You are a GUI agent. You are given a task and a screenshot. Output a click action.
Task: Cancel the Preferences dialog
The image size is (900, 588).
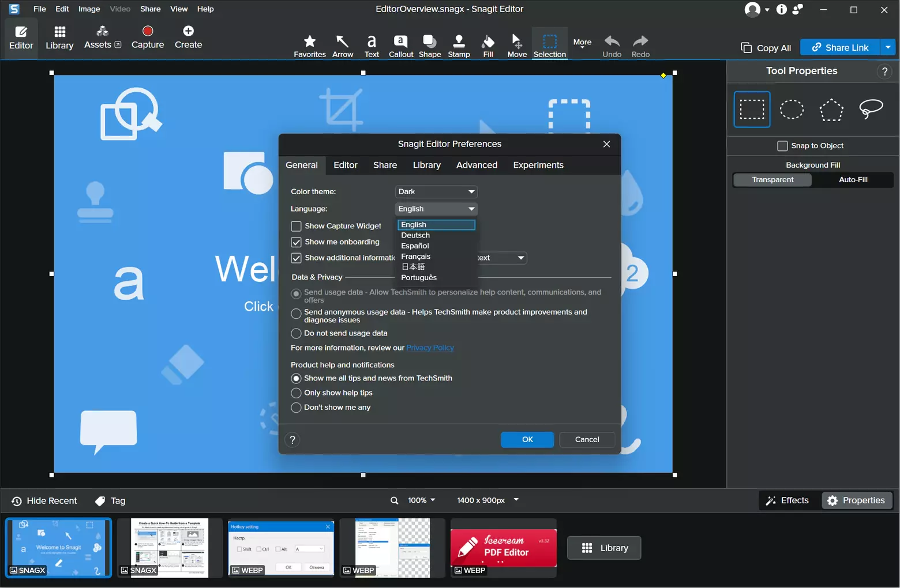tap(587, 440)
